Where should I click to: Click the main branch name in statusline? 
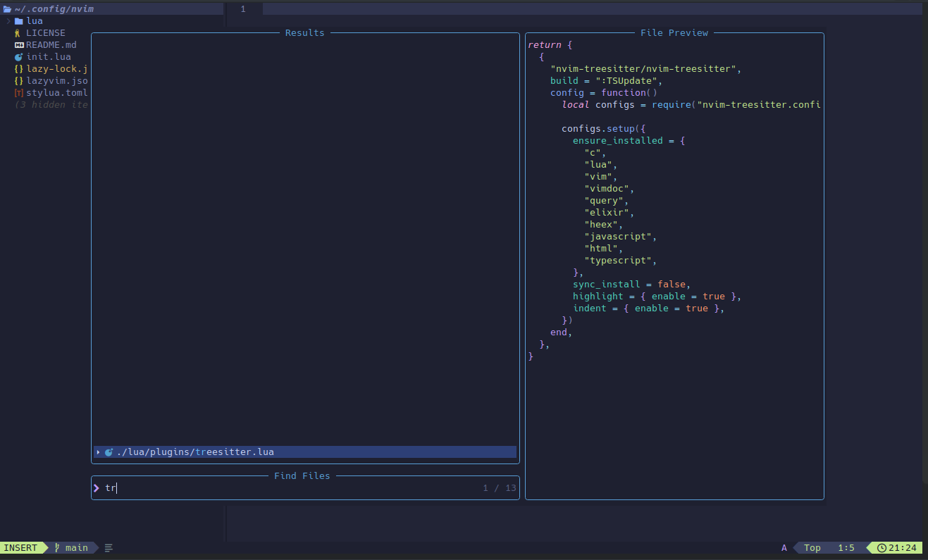[77, 548]
